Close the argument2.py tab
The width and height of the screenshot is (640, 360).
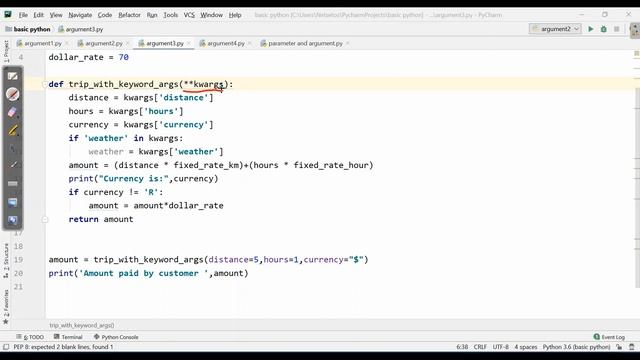127,43
